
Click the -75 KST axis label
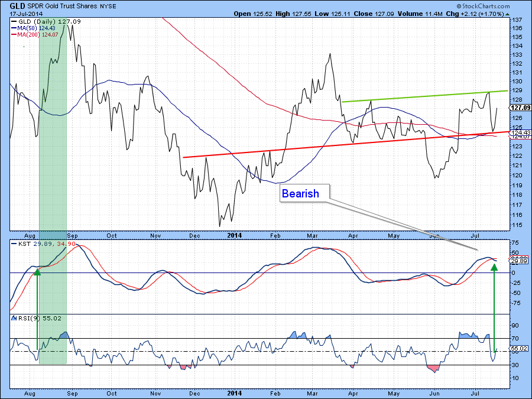coord(516,303)
